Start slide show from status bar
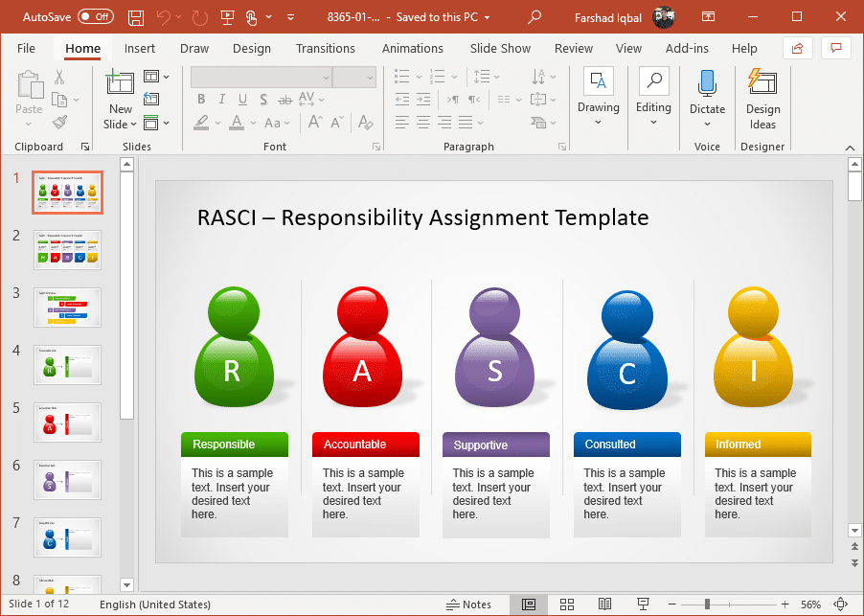The image size is (864, 616). [x=644, y=604]
